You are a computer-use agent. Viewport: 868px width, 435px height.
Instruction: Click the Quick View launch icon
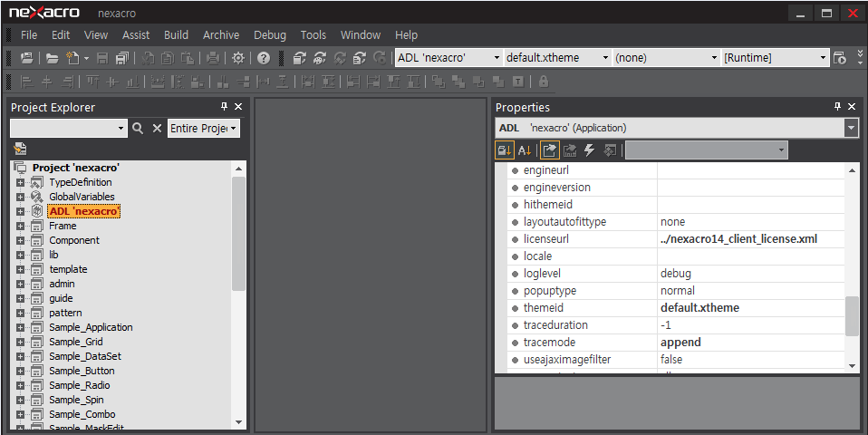(840, 58)
